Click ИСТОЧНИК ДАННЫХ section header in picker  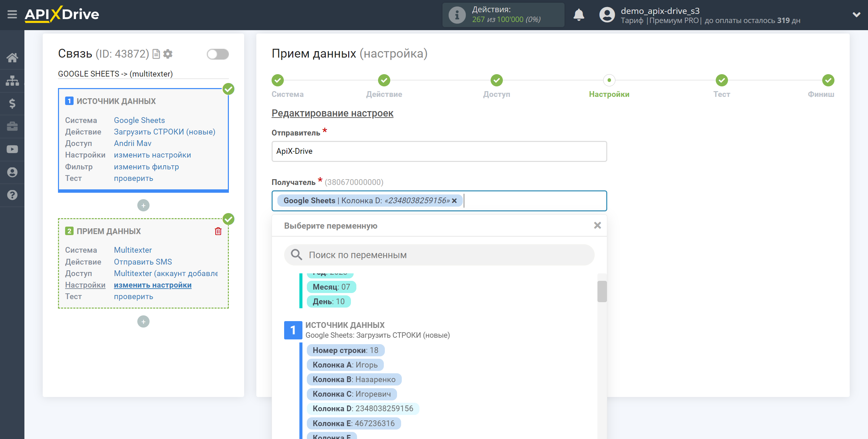(345, 325)
